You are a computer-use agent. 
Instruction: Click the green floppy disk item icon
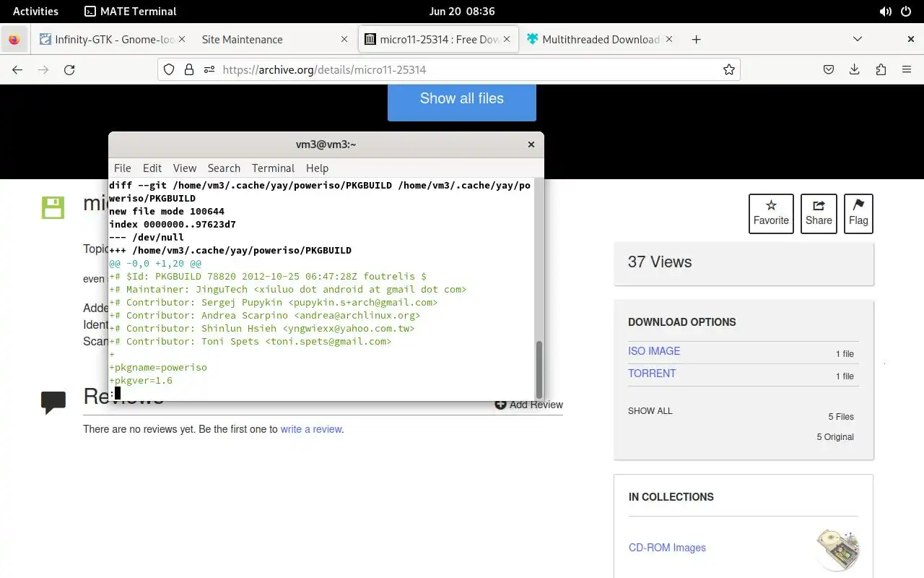click(53, 207)
